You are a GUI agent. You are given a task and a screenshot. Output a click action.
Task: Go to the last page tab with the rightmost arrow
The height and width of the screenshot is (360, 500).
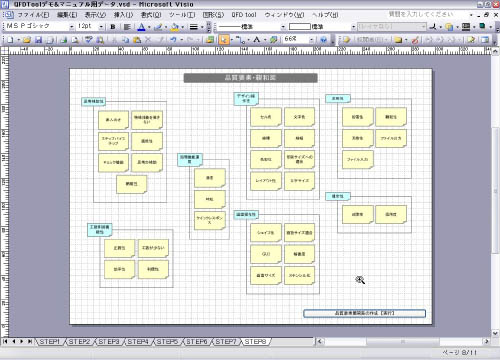(30, 341)
